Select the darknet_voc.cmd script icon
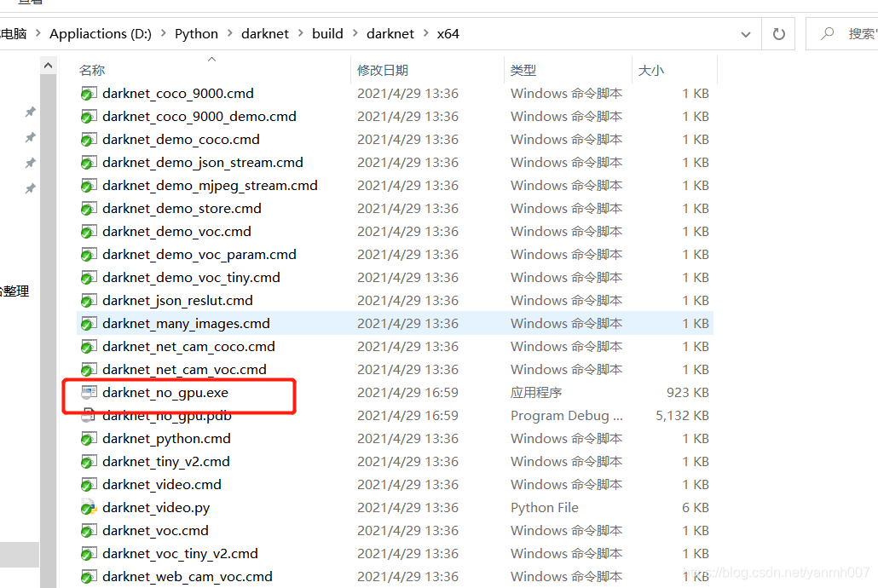878x588 pixels. (x=89, y=530)
